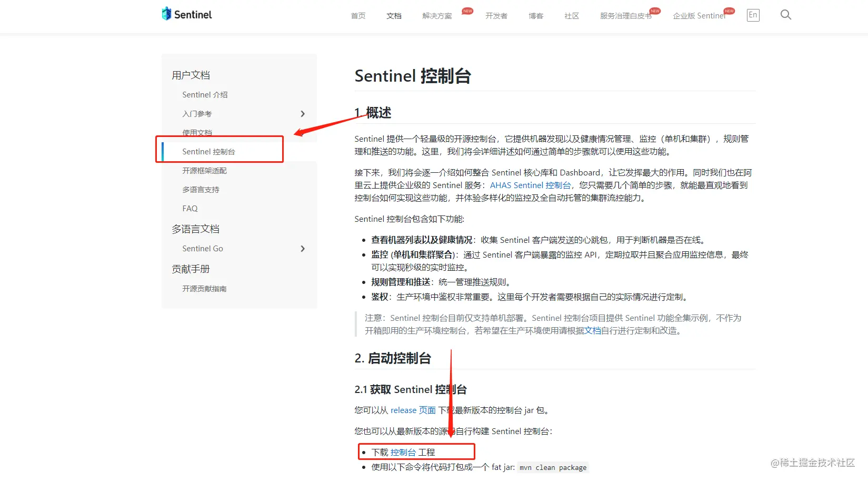This screenshot has width=868, height=481.
Task: Open the release 页面 link
Action: (x=413, y=410)
